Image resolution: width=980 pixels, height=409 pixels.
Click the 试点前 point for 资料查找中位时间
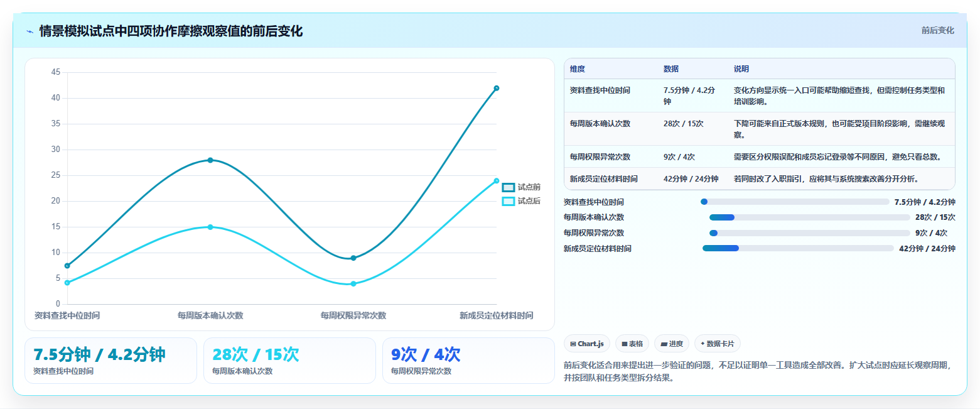pyautogui.click(x=67, y=266)
